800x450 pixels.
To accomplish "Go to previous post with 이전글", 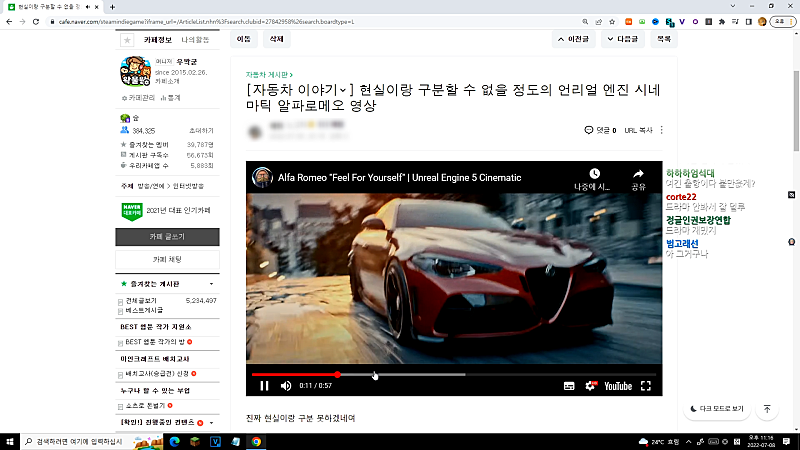I will point(571,39).
